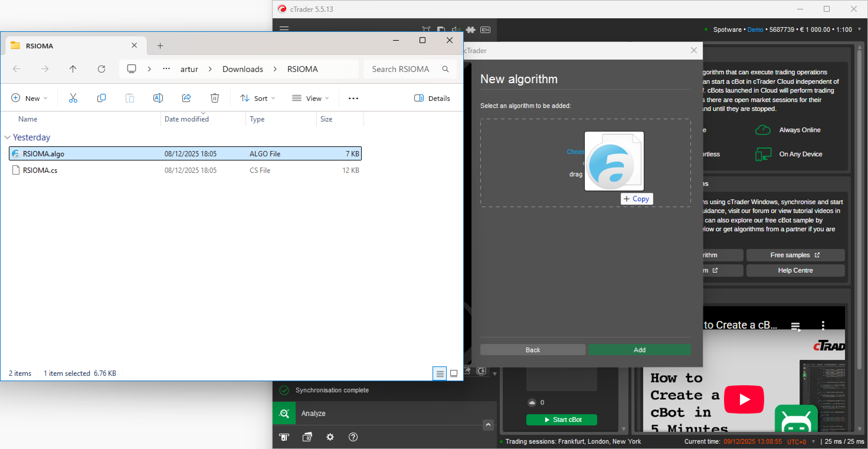Screen dimensions: 868x449
Task: Click the wallet icon in cTrader bottom bar
Action: (x=307, y=437)
